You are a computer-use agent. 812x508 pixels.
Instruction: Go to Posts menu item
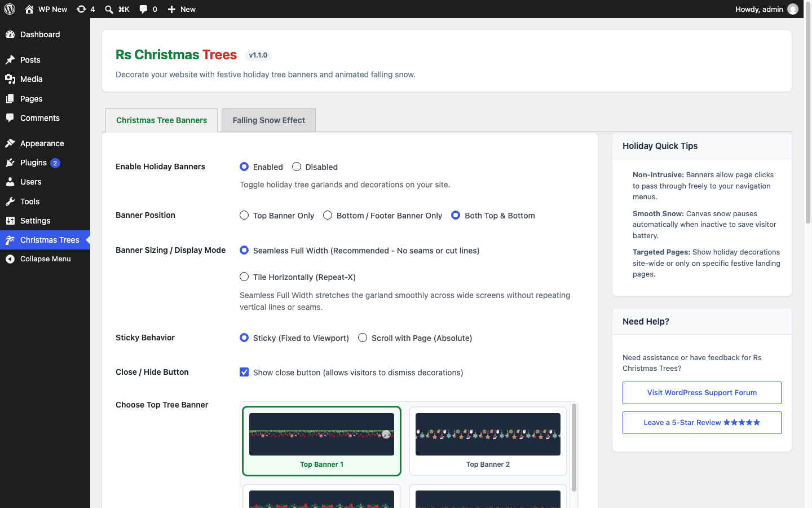pyautogui.click(x=45, y=60)
